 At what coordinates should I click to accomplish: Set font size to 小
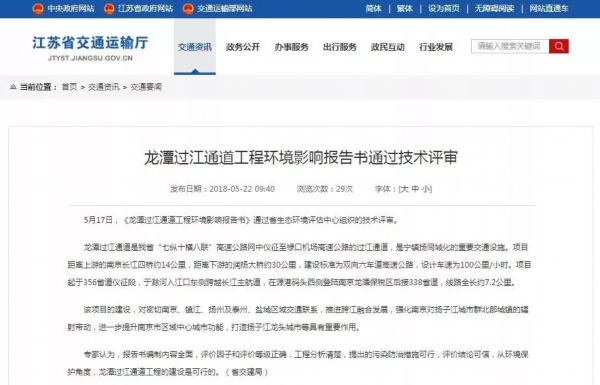(x=426, y=189)
